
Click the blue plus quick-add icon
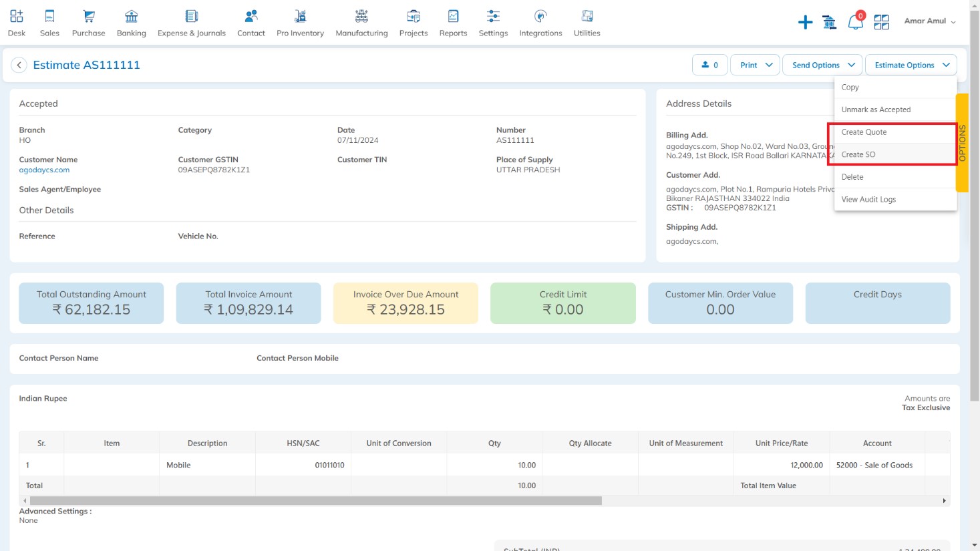pyautogui.click(x=806, y=23)
